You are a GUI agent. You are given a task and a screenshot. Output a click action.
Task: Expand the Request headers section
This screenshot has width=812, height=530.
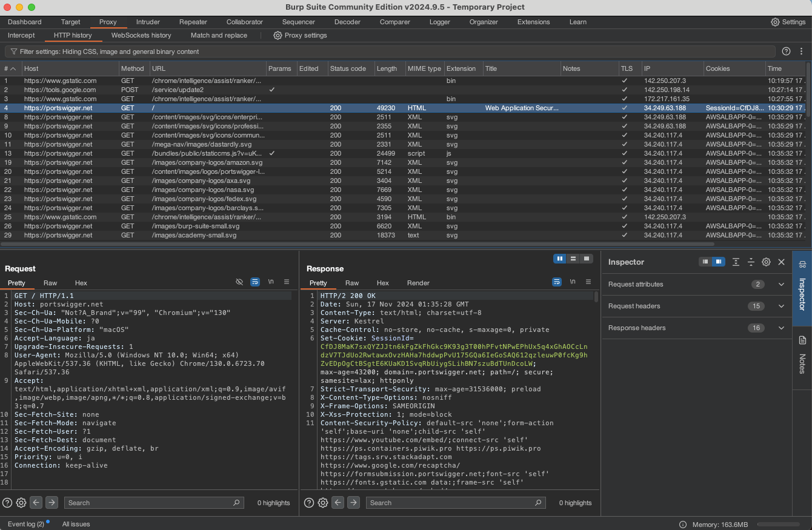pyautogui.click(x=781, y=306)
